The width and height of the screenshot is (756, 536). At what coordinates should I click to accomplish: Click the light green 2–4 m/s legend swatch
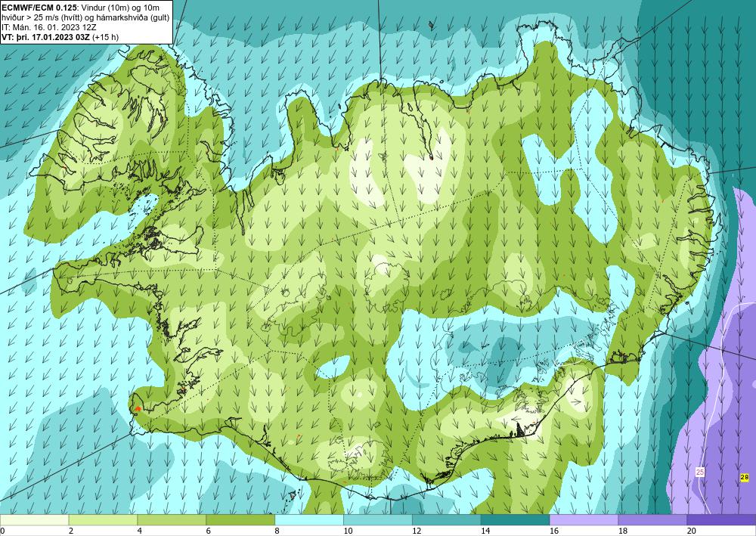pos(103,520)
